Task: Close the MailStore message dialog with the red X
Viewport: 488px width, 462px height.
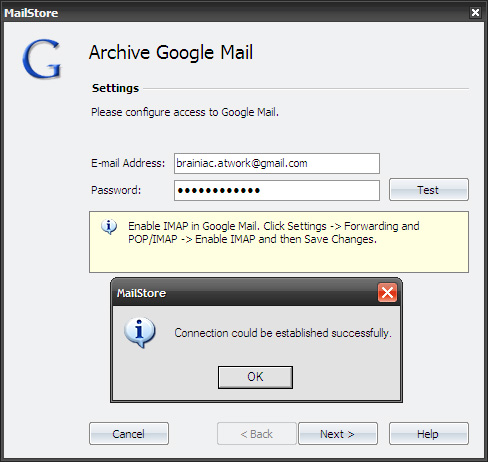Action: click(x=387, y=293)
